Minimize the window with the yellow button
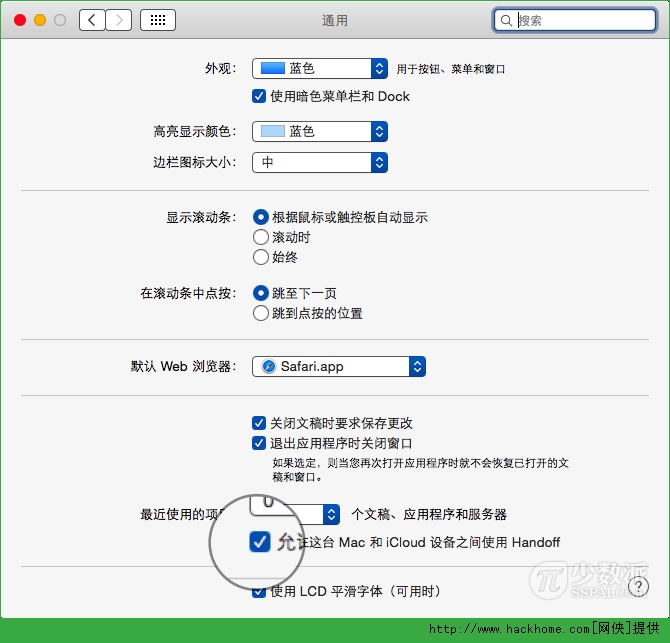 40,20
